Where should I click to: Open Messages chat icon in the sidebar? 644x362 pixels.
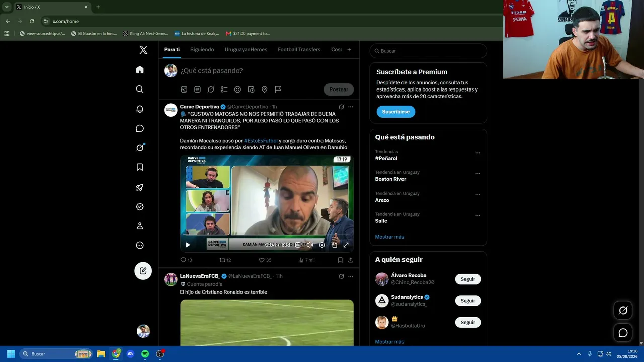(140, 128)
